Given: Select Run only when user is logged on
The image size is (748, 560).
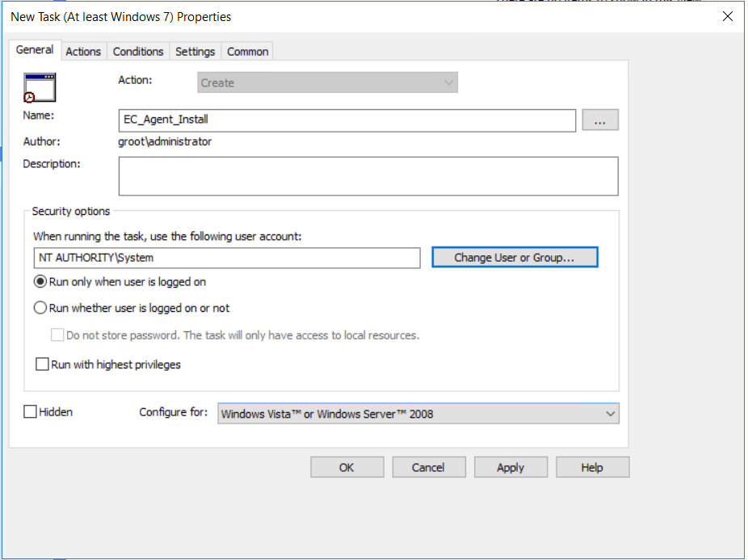Looking at the screenshot, I should [x=40, y=282].
